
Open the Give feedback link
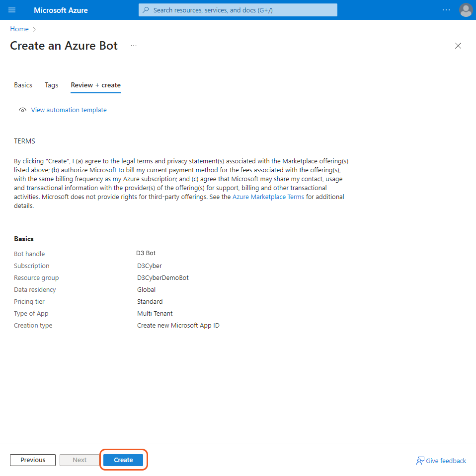point(446,461)
